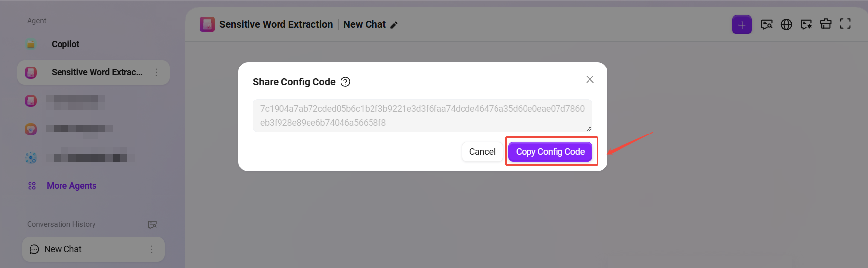The height and width of the screenshot is (268, 868).
Task: Click the gift box icon in header
Action: tap(826, 24)
